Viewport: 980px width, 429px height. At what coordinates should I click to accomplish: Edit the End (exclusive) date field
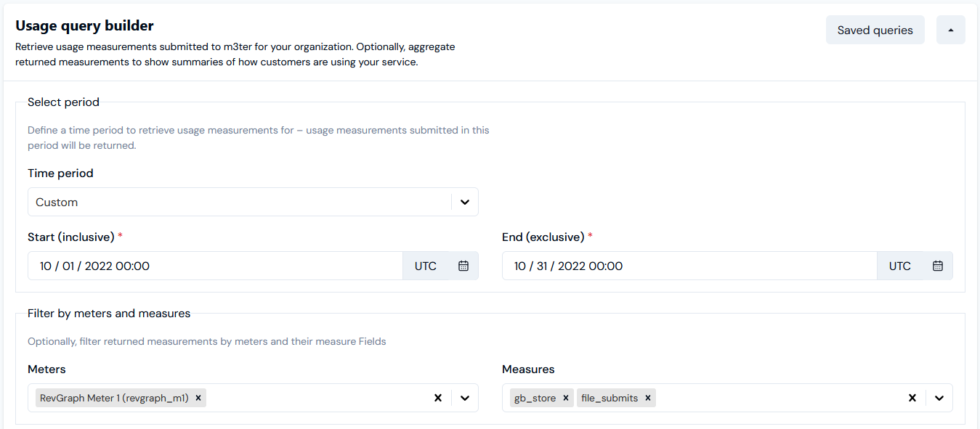[690, 266]
